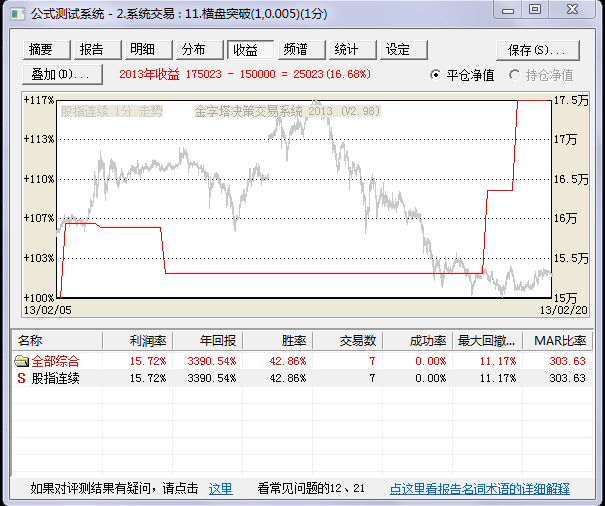
Task: Click the 叠加(D)... overlay button
Action: (63, 74)
